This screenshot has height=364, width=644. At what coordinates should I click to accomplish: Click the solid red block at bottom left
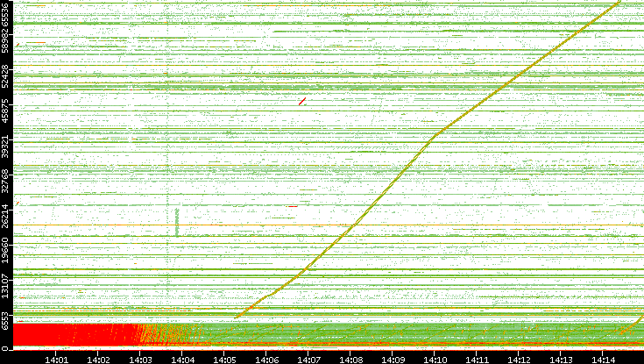point(70,334)
